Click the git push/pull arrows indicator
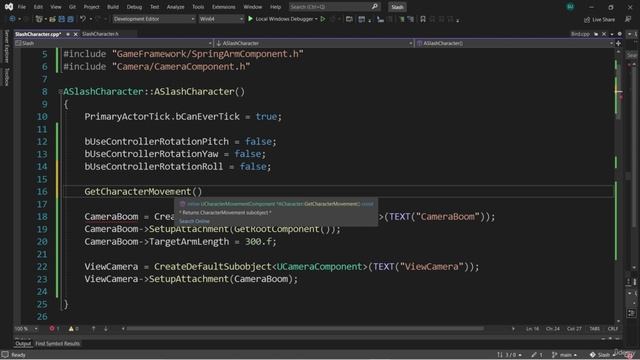Viewport: 640px width, 360px height. tap(509, 355)
